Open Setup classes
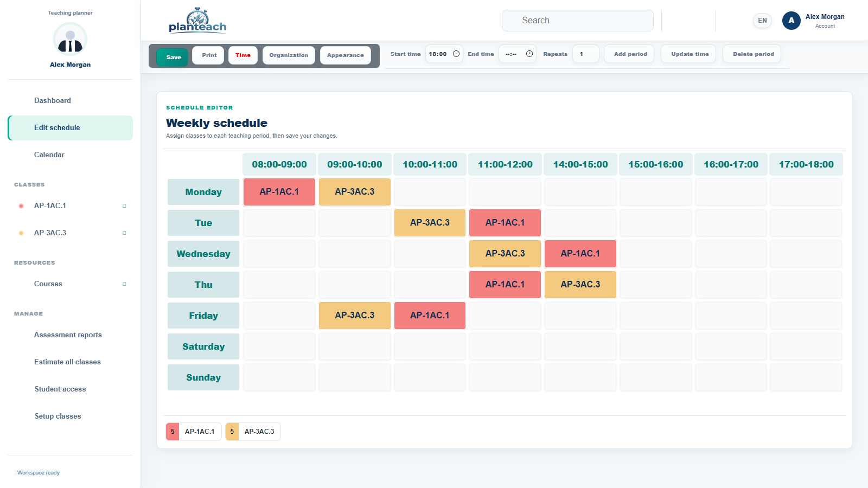Viewport: 868px width, 488px height. 70,416
